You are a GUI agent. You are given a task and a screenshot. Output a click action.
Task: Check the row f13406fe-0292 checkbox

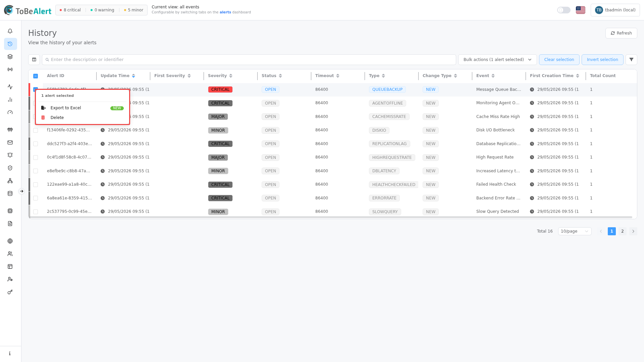click(x=36, y=130)
